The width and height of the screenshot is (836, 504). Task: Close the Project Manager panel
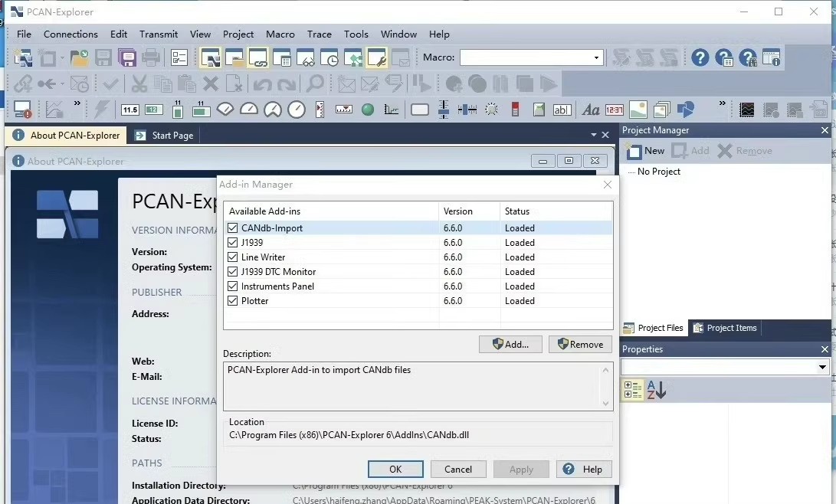[x=825, y=130]
